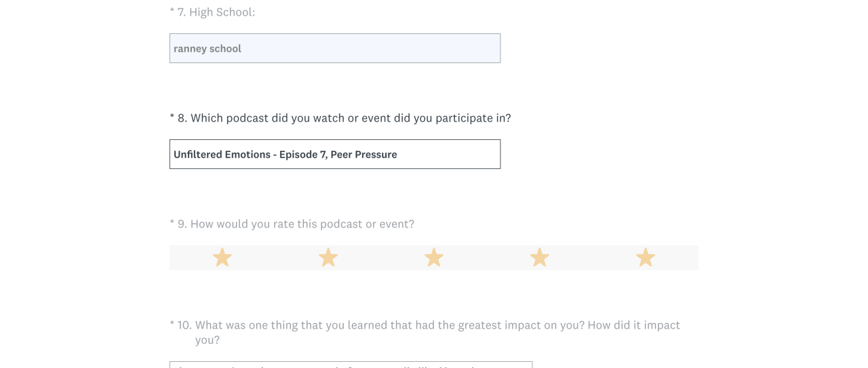This screenshot has height=368, width=868.
Task: Click the required asterisk for question 9
Action: 172,223
